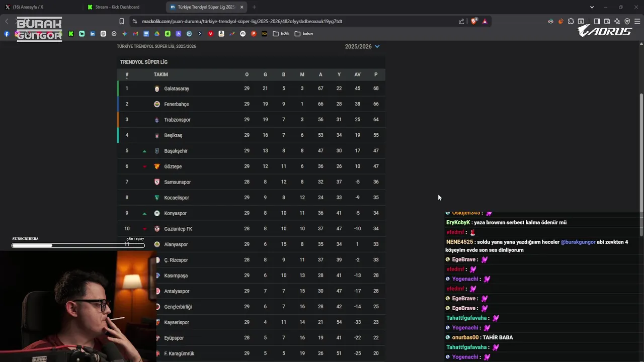Open the LinkedIn bookmark
The height and width of the screenshot is (362, 644).
(x=93, y=34)
